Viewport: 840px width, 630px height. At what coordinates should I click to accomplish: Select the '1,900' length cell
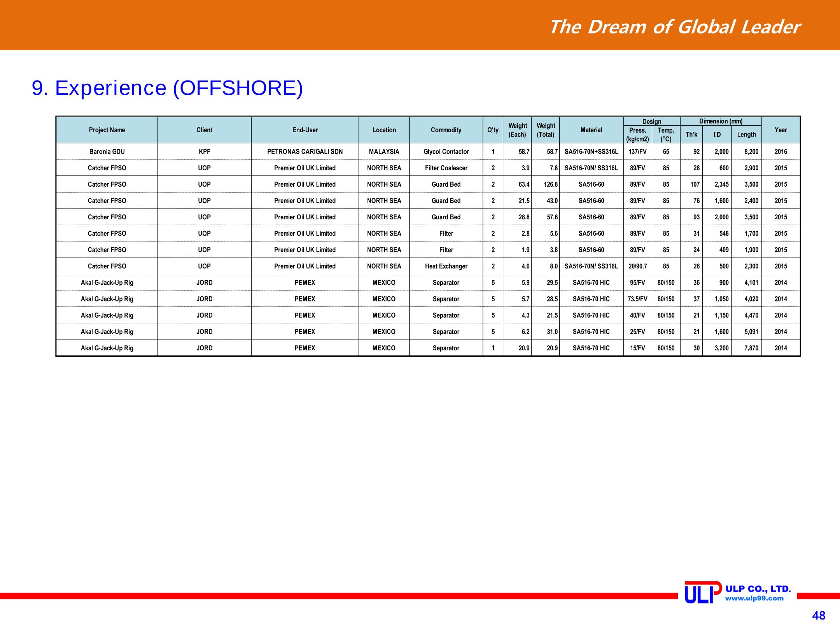[x=747, y=250]
